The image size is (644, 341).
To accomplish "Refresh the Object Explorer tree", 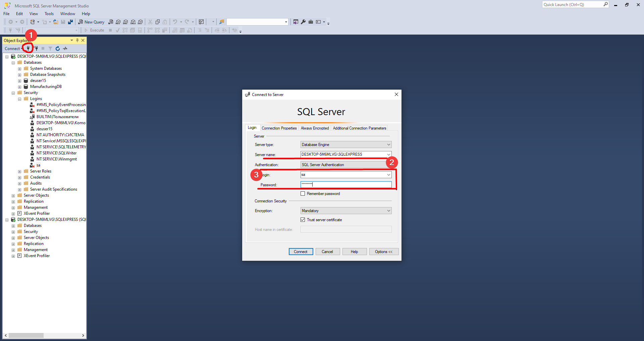I will point(58,48).
